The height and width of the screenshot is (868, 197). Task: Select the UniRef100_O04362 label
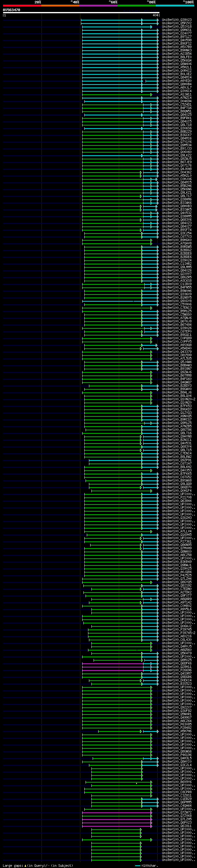[177, 172]
